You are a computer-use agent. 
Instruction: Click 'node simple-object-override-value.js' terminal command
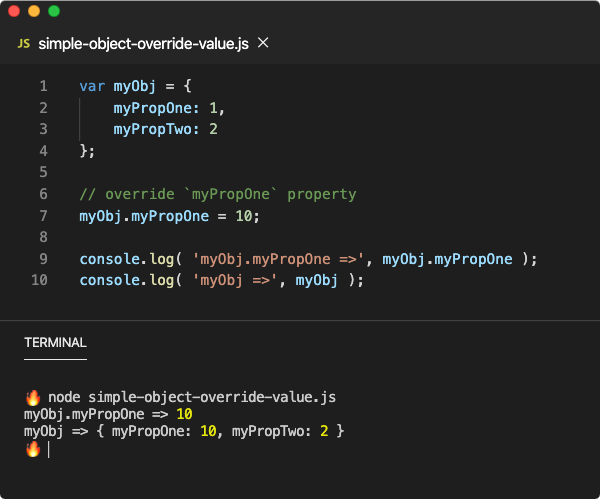(192, 398)
